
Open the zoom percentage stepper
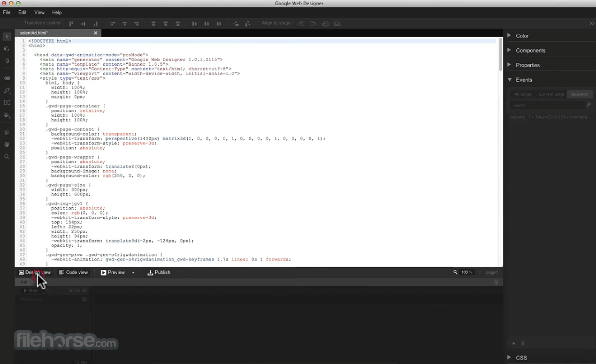pos(480,273)
